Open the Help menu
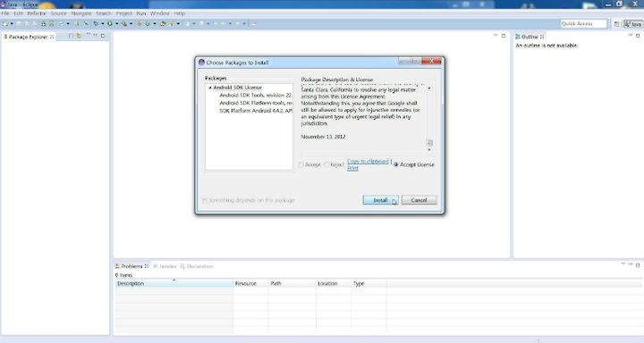Image resolution: width=644 pixels, height=343 pixels. (x=179, y=13)
